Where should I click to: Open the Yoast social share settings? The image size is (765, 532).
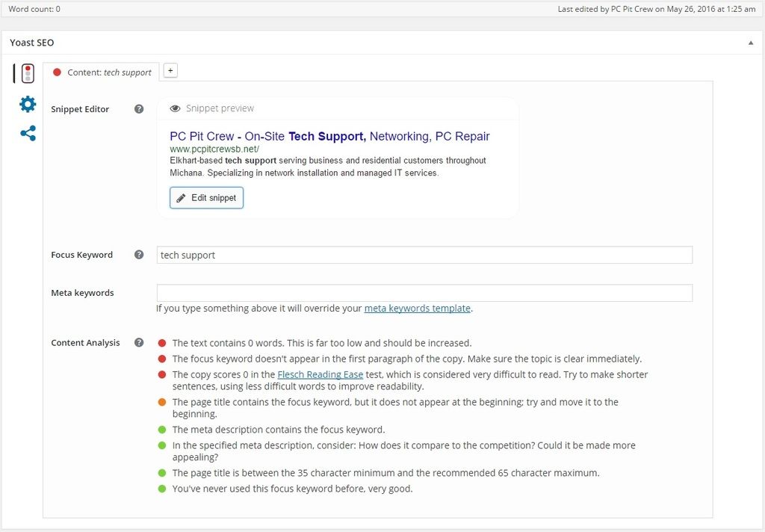point(28,133)
